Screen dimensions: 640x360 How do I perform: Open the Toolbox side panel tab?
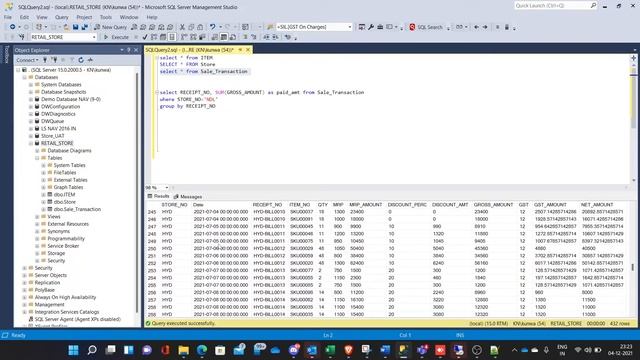[x=7, y=54]
